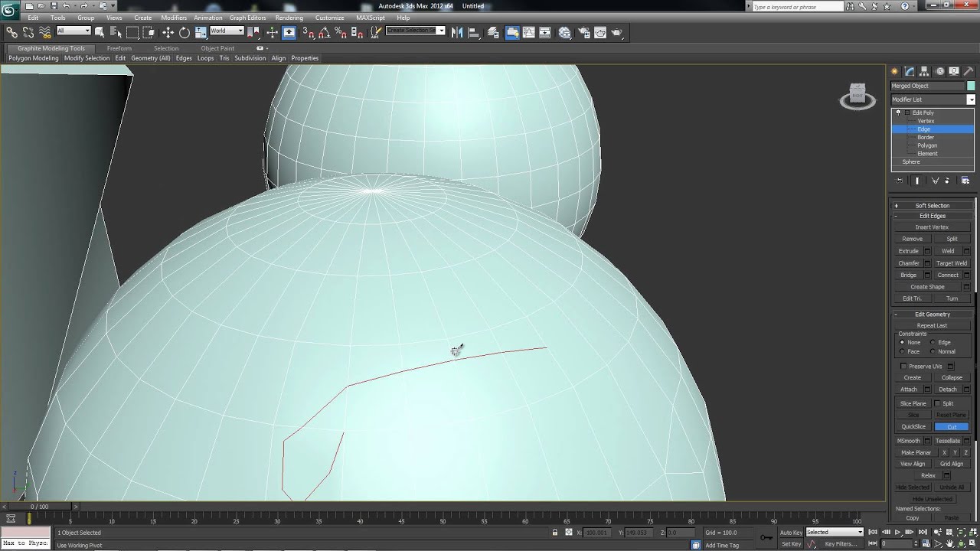Click the time slider 0 / 100 handle
The image size is (980, 551).
tap(39, 507)
